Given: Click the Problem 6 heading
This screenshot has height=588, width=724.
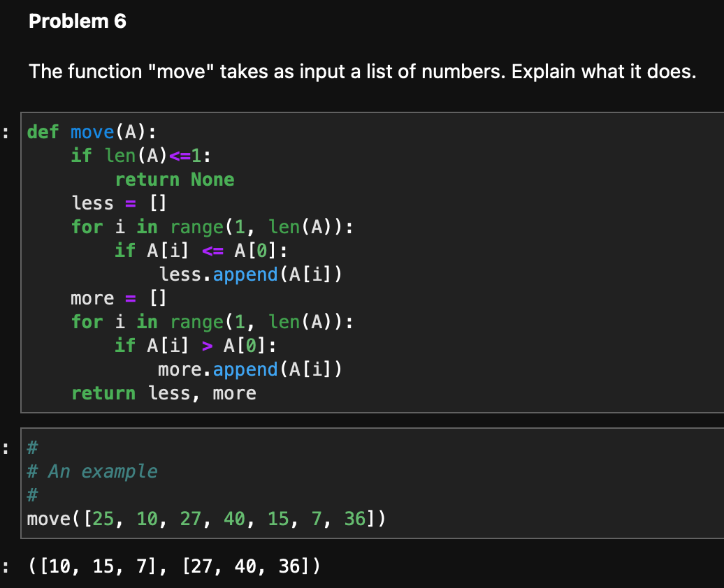Looking at the screenshot, I should click(77, 21).
